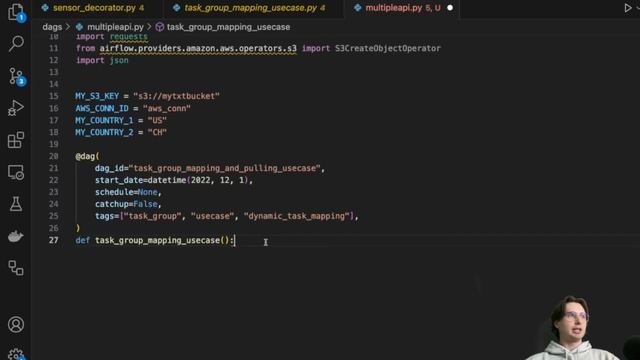
Task: Open the Accounts menu icon
Action: click(x=16, y=324)
